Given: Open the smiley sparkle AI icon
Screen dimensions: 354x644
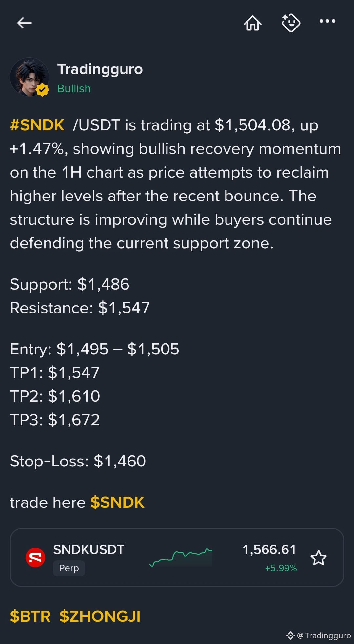Looking at the screenshot, I should coord(291,23).
